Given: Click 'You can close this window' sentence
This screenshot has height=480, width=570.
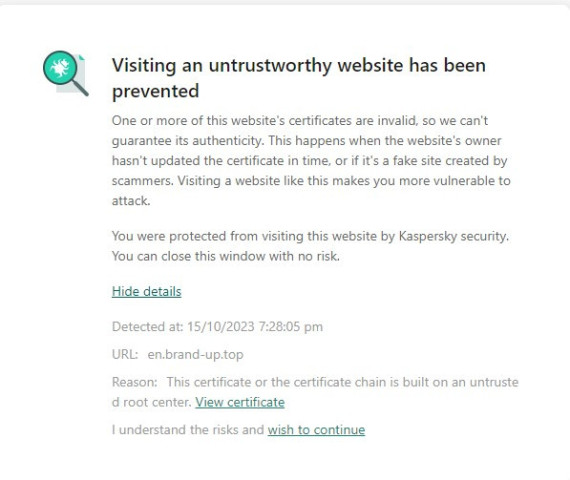Looking at the screenshot, I should click(226, 256).
